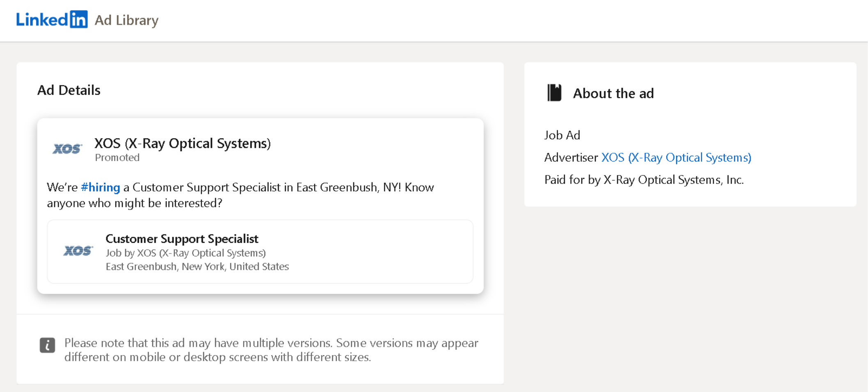Click the XOS logo on the job card

tap(78, 251)
